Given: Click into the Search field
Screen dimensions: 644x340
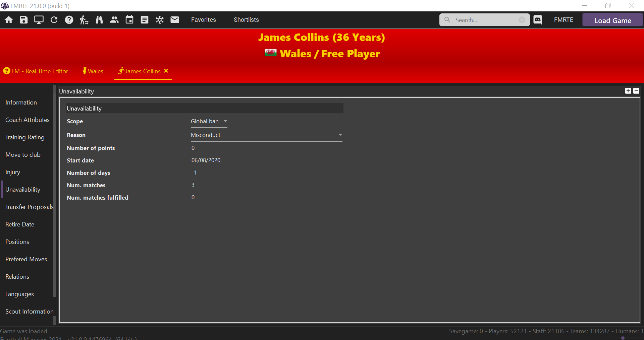Looking at the screenshot, I should coord(485,20).
